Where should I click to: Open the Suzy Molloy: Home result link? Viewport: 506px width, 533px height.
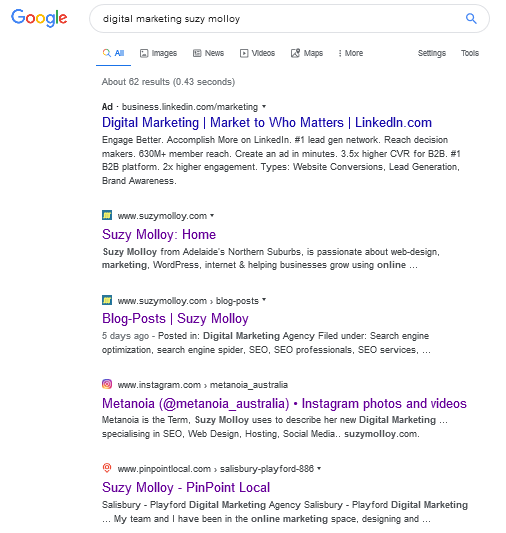[159, 235]
